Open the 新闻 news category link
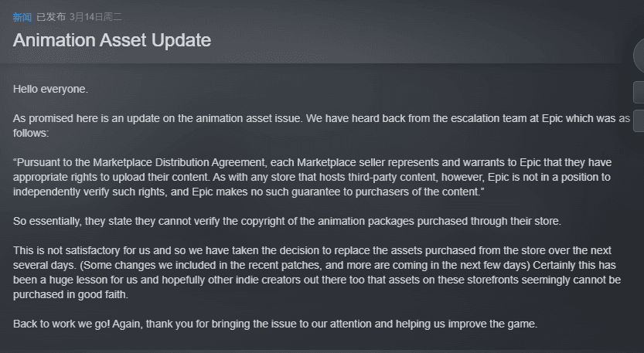 tap(22, 17)
